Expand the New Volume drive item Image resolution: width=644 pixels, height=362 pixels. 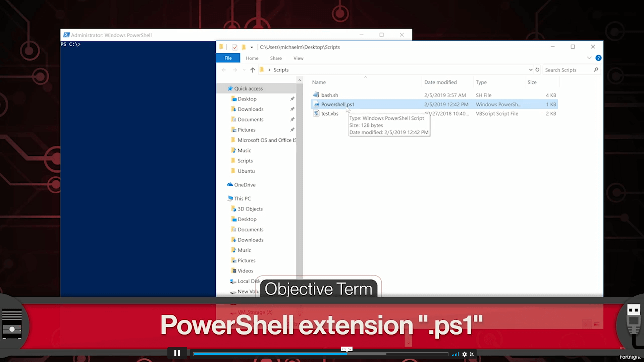[224, 291]
